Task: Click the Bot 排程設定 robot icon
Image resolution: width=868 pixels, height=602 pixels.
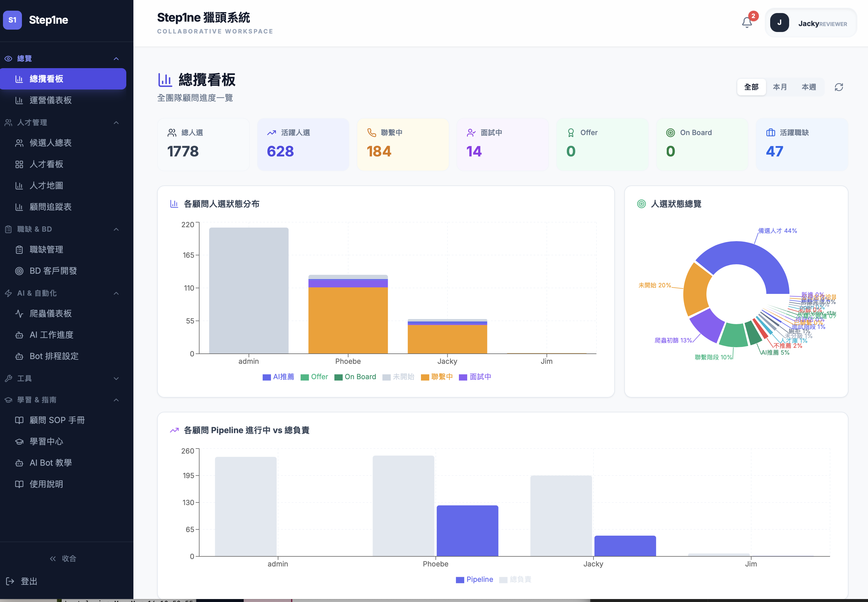Action: click(19, 356)
